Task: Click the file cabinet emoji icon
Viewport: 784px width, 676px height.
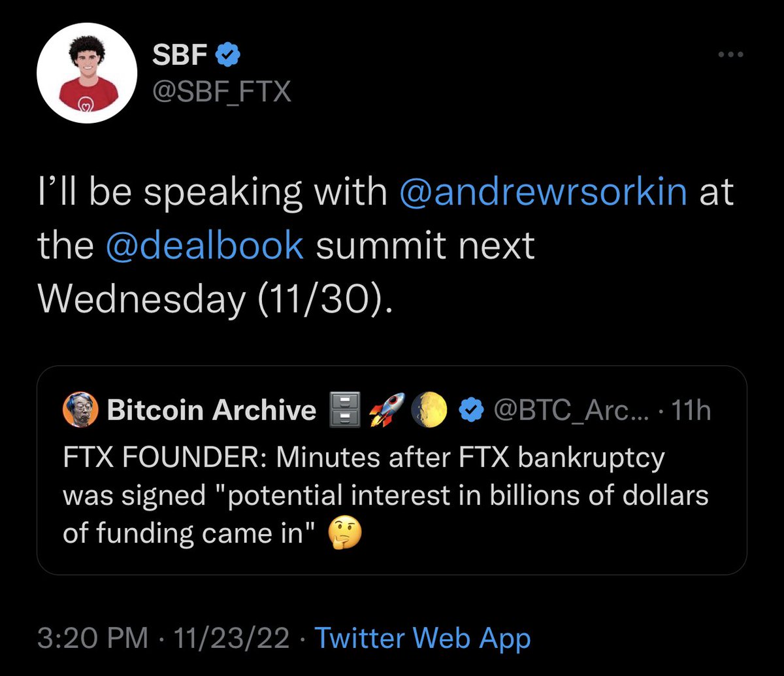Action: click(342, 410)
